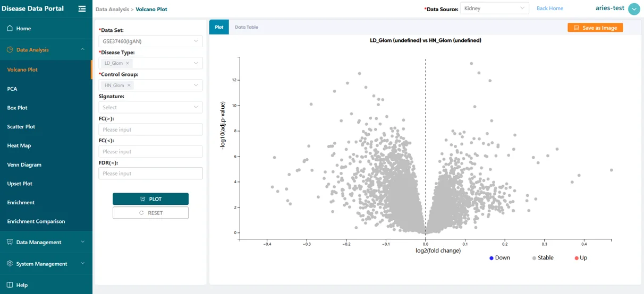Click the System Management gear icon

click(x=10, y=263)
